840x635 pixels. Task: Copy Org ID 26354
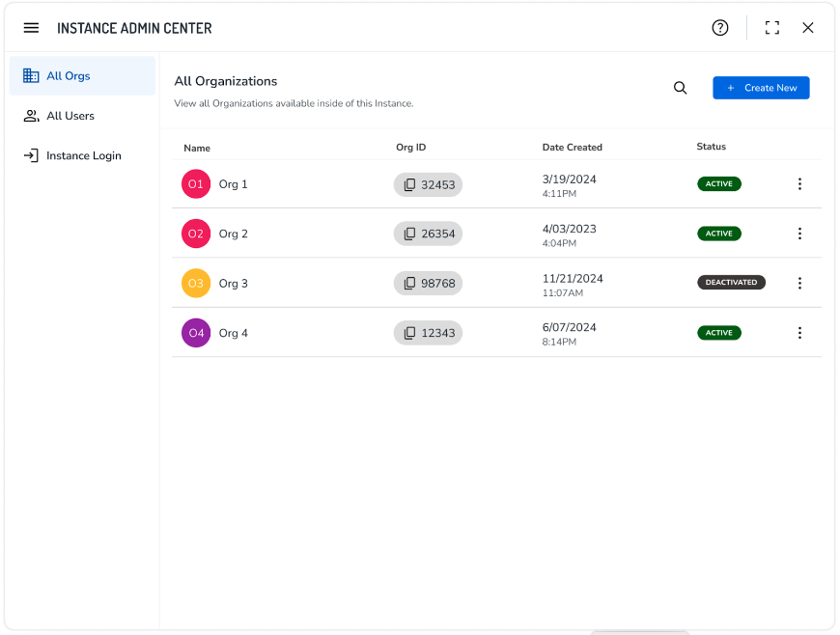(x=410, y=234)
